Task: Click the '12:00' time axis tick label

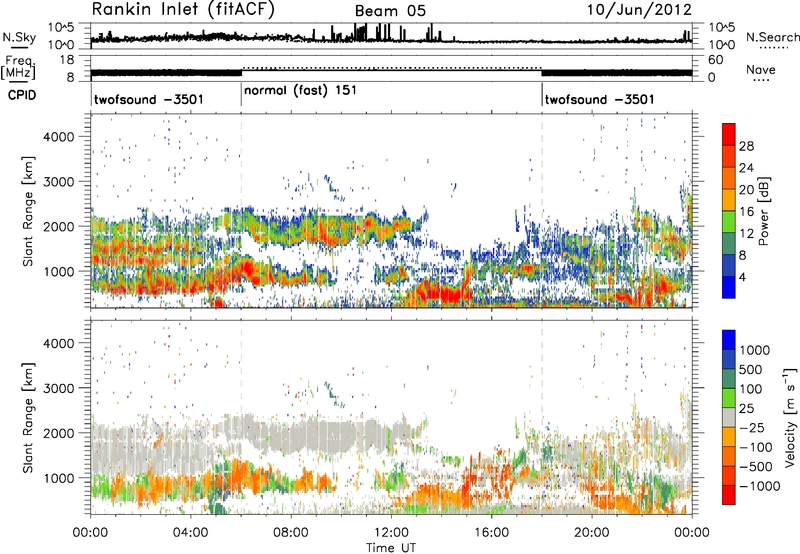Action: [x=391, y=533]
